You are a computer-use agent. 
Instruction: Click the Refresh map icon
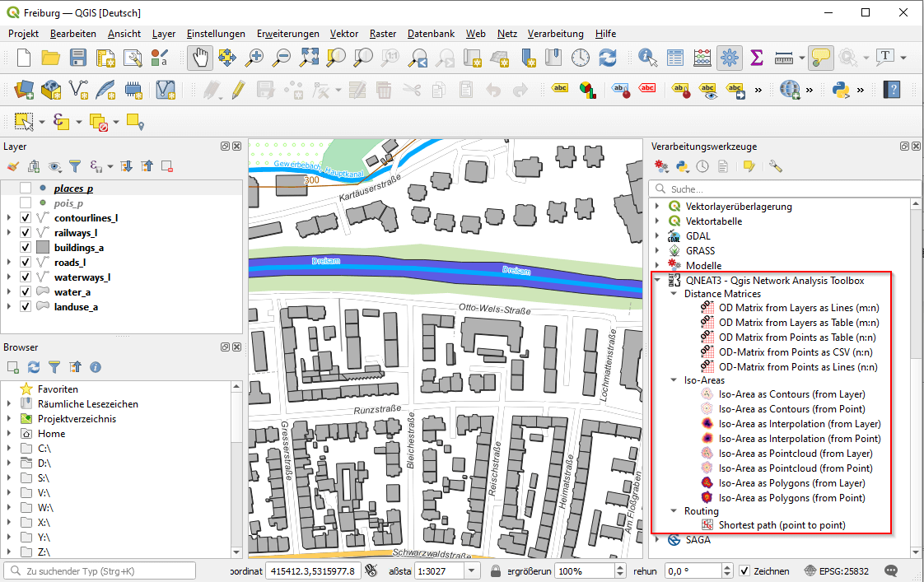[x=608, y=58]
